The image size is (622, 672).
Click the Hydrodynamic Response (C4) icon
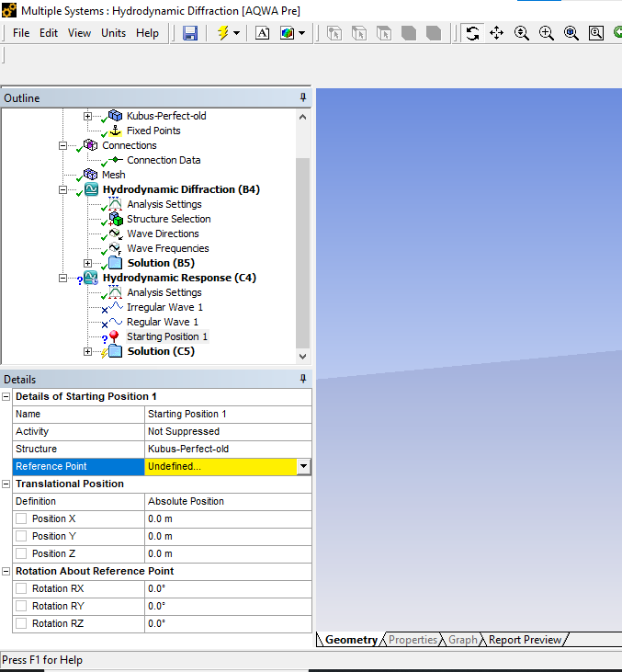[91, 278]
